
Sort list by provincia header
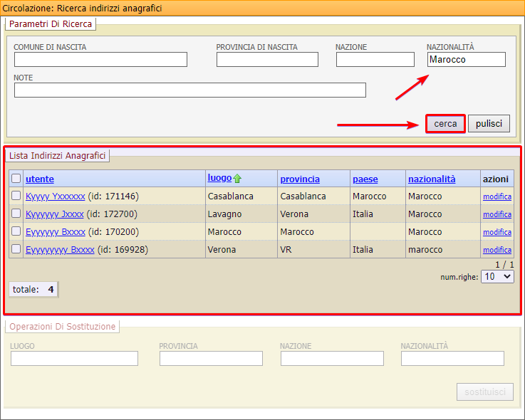[x=299, y=179]
